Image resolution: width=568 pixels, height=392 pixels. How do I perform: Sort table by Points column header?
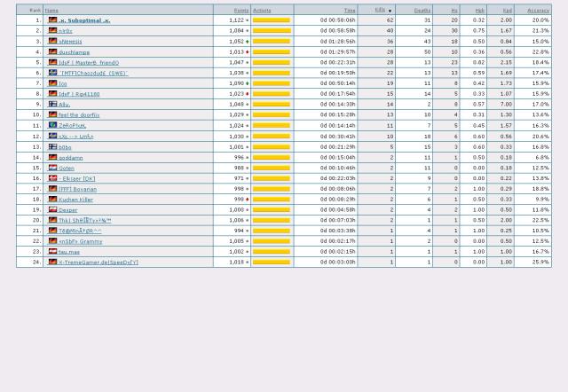tap(241, 10)
